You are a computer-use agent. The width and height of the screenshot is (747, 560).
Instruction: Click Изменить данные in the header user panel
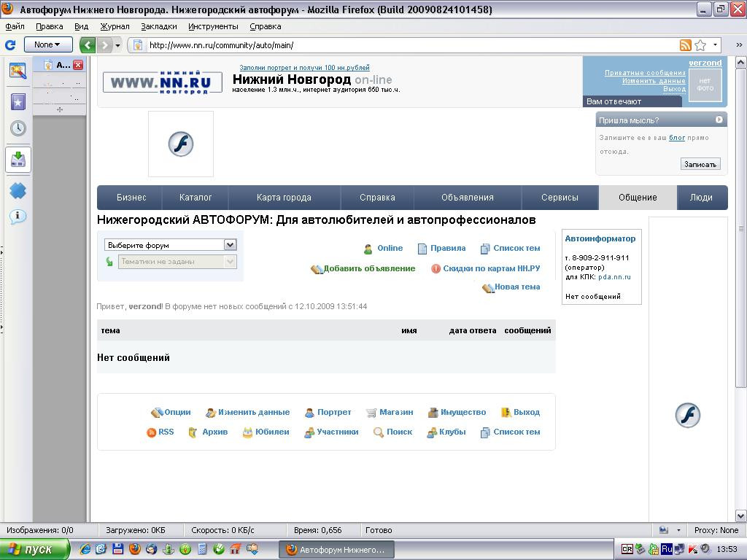click(654, 81)
